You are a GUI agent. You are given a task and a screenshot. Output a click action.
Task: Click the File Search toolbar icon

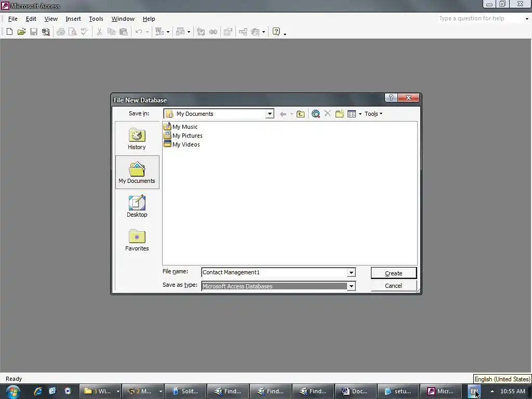point(46,32)
